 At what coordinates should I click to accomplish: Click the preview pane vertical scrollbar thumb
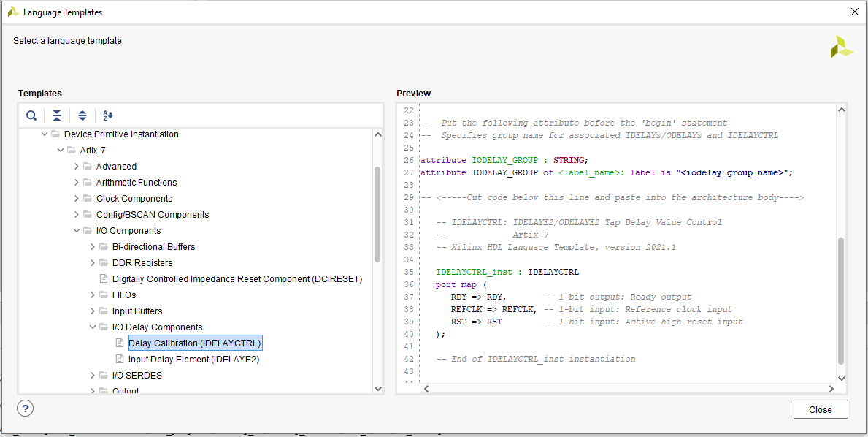[842, 301]
